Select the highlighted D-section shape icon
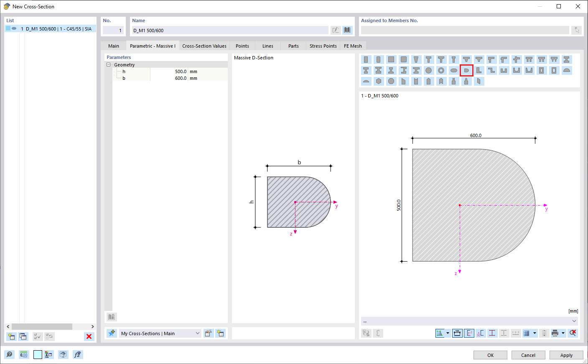The height and width of the screenshot is (364, 588). [466, 71]
